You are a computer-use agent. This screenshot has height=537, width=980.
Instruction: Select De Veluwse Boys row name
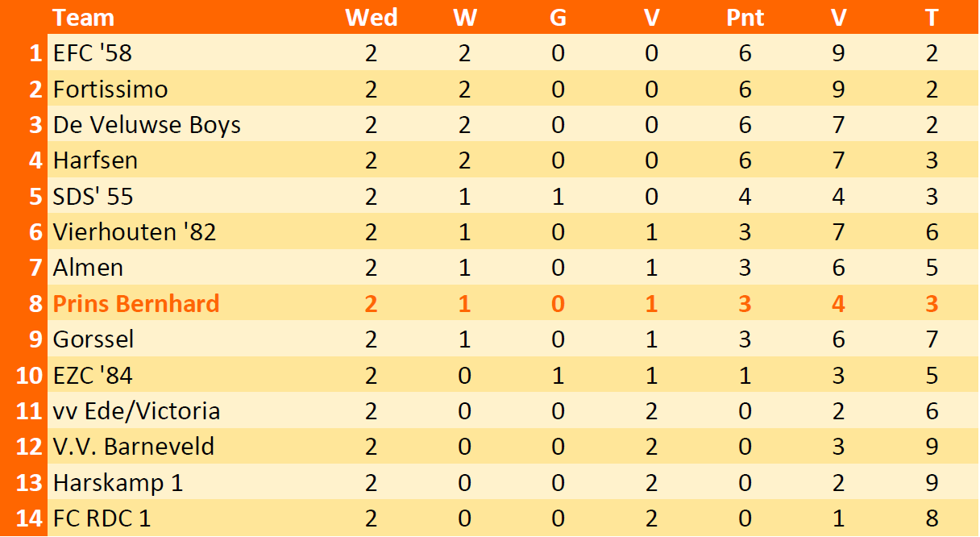[x=147, y=125]
